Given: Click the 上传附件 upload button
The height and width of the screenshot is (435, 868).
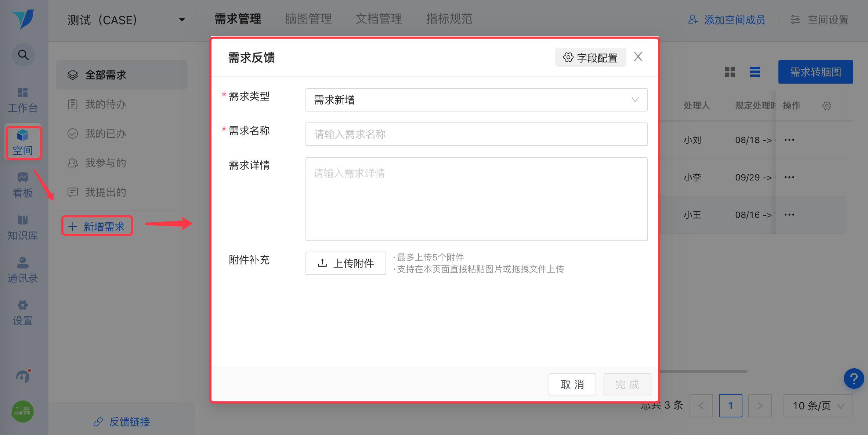Looking at the screenshot, I should click(346, 263).
